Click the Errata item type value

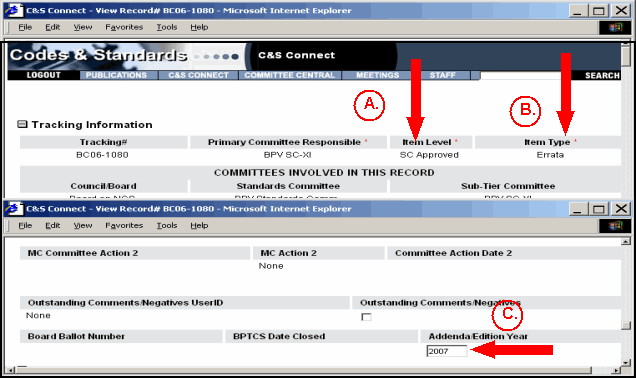point(550,155)
